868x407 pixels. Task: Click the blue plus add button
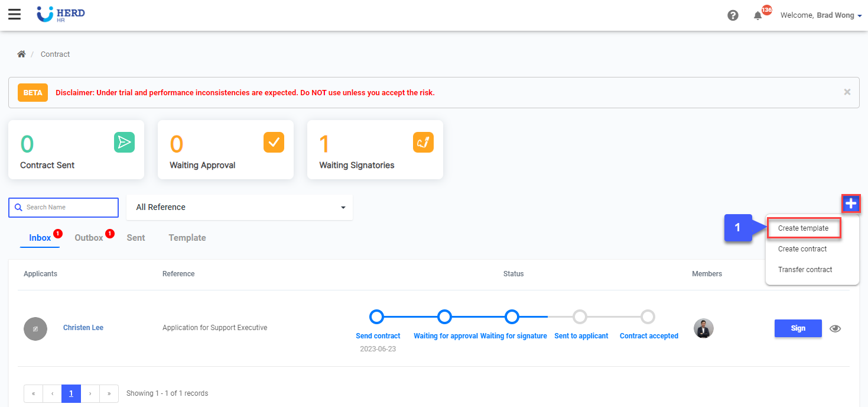(851, 204)
